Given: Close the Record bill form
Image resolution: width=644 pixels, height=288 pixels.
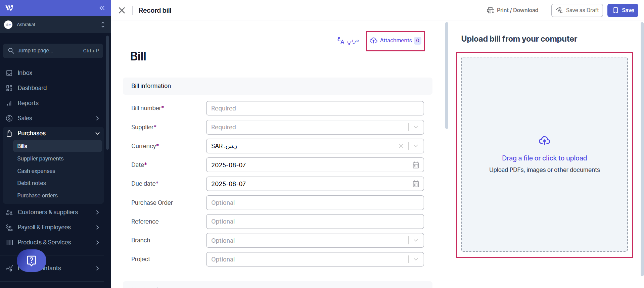Looking at the screenshot, I should 122,10.
